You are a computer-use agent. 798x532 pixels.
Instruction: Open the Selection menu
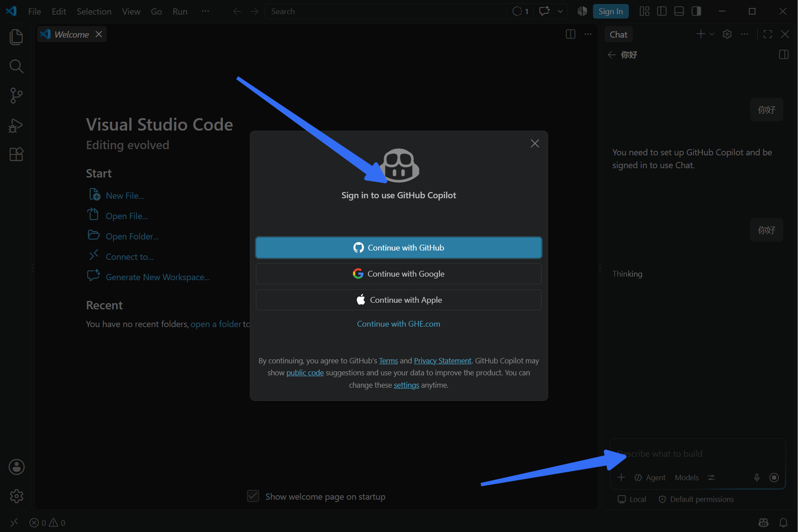click(94, 12)
